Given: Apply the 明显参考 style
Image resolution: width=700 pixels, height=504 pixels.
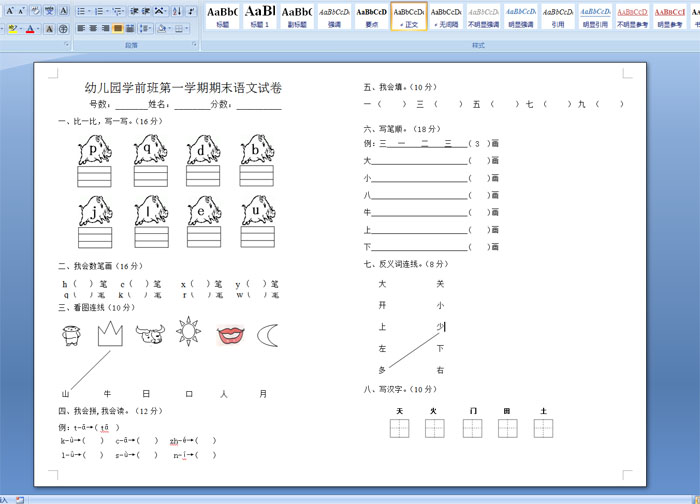Looking at the screenshot, I should click(x=670, y=17).
